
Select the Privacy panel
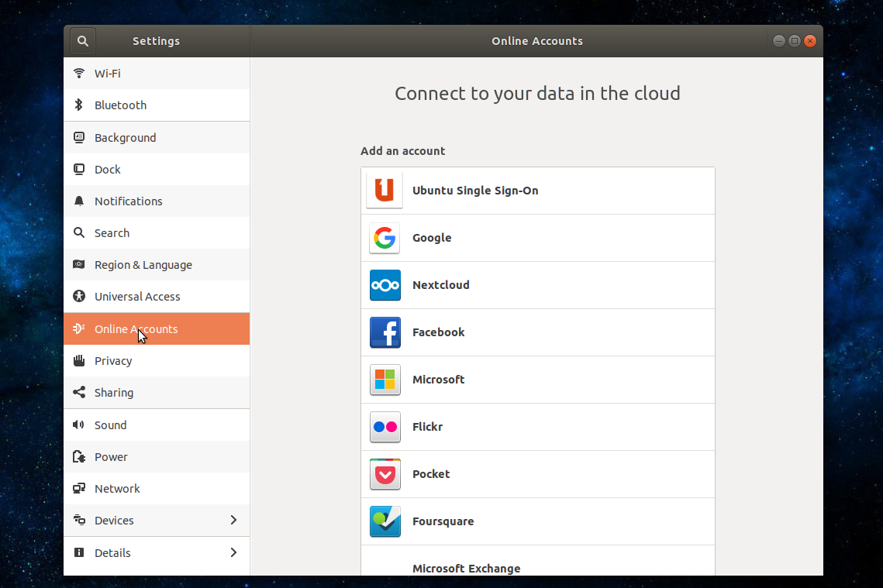(x=157, y=361)
